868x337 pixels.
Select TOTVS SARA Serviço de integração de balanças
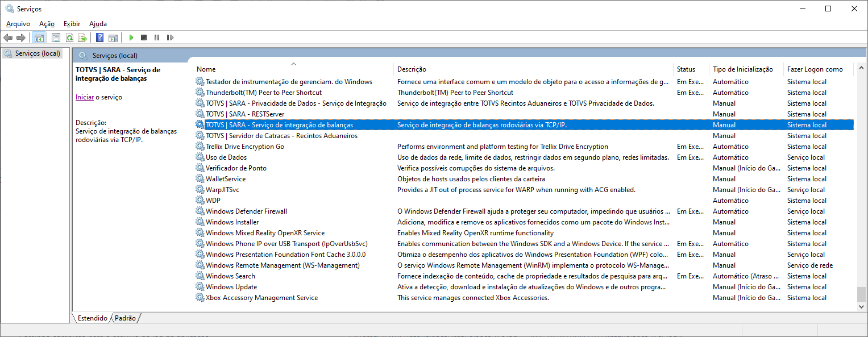(524, 125)
